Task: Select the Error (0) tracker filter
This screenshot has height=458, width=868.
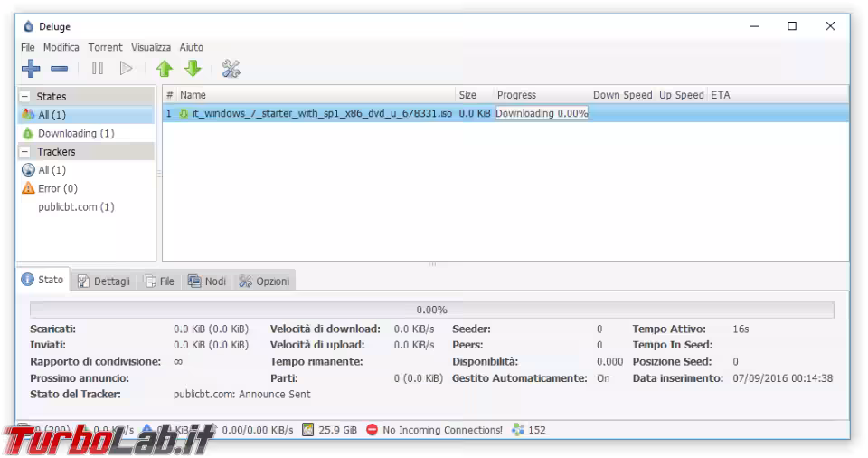Action: 87,188
